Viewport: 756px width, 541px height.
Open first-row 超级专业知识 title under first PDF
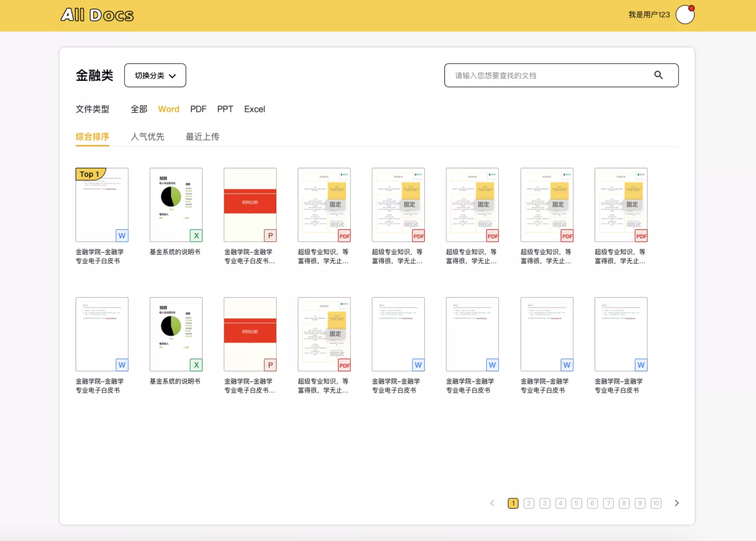pyautogui.click(x=323, y=256)
